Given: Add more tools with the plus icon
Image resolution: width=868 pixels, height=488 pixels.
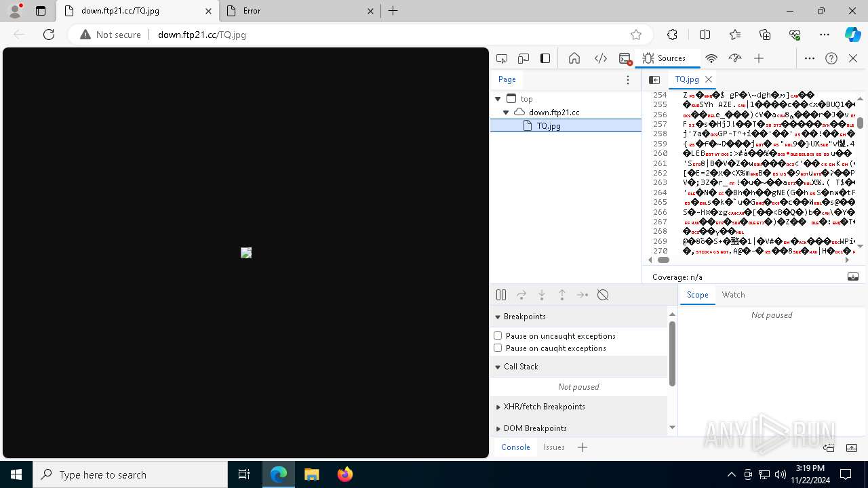Looking at the screenshot, I should tap(759, 58).
